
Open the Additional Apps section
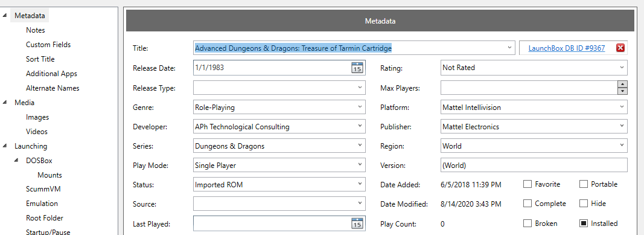point(51,74)
